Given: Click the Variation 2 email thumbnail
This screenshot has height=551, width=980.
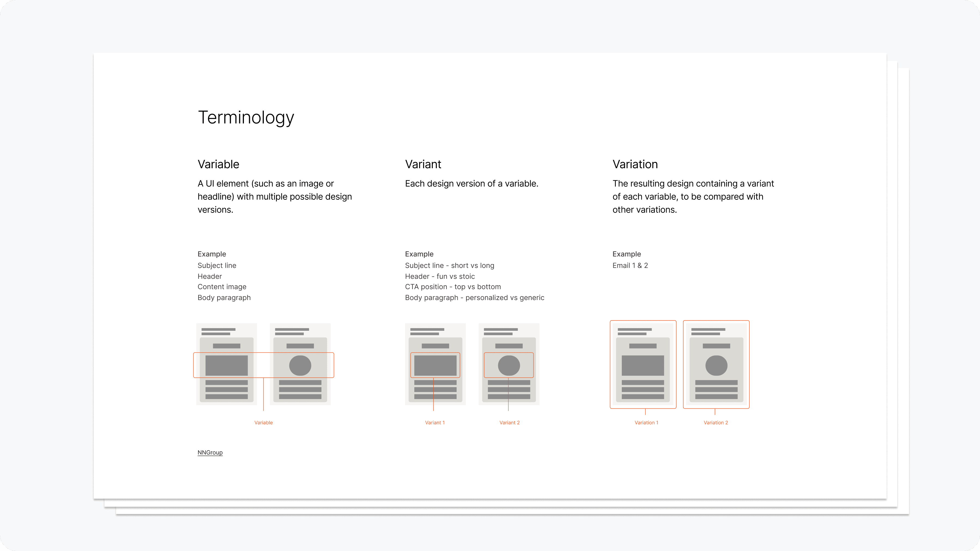Looking at the screenshot, I should click(716, 364).
